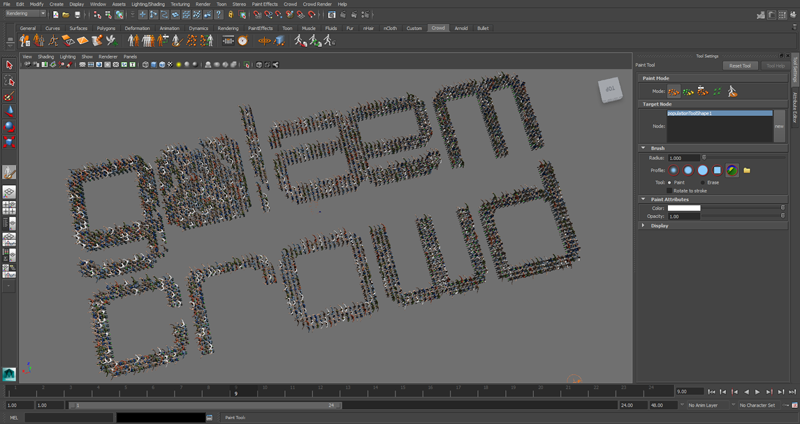Screen dimensions: 800x424
Task: Click the play forward button
Action: (757, 392)
